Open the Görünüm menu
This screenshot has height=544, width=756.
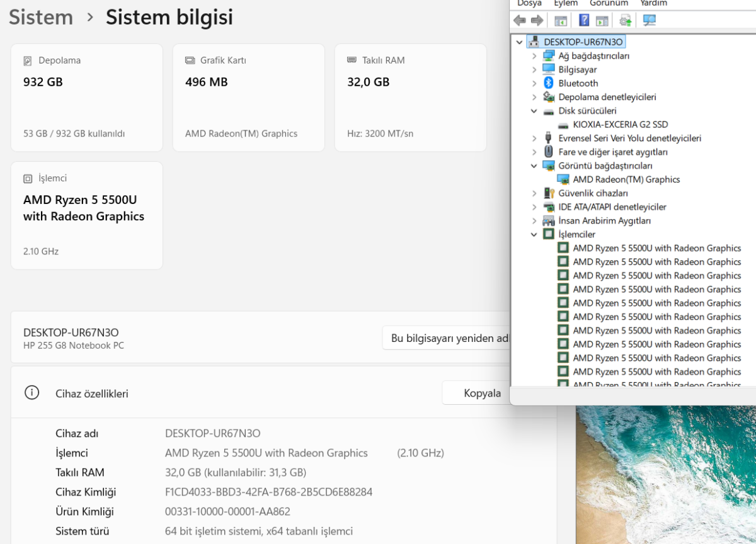click(x=609, y=3)
